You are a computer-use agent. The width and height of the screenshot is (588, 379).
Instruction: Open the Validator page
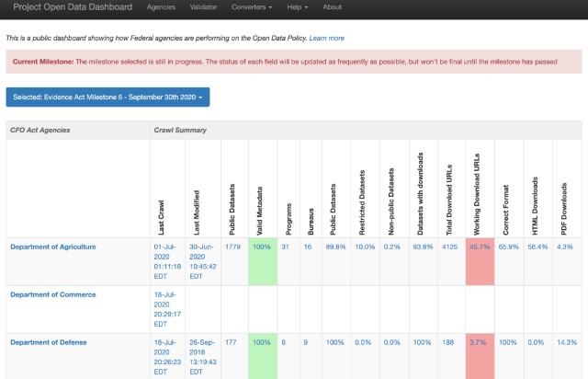click(x=203, y=7)
